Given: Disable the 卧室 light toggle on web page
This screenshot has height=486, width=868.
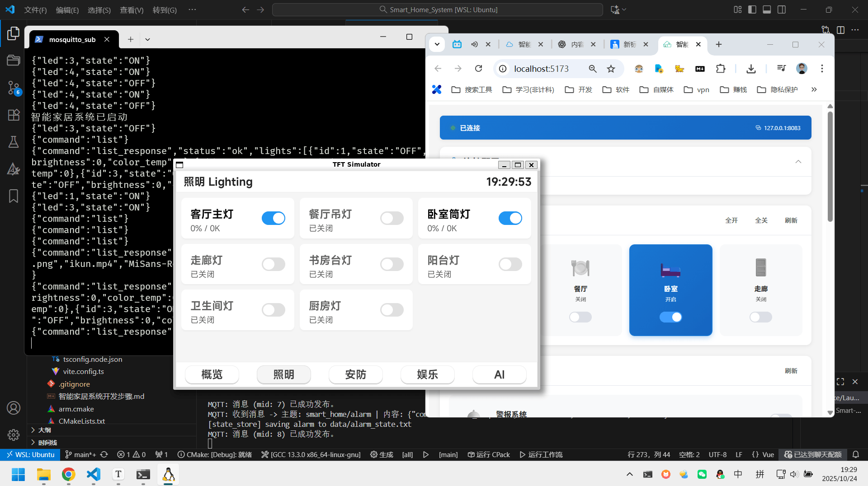Looking at the screenshot, I should pyautogui.click(x=670, y=317).
